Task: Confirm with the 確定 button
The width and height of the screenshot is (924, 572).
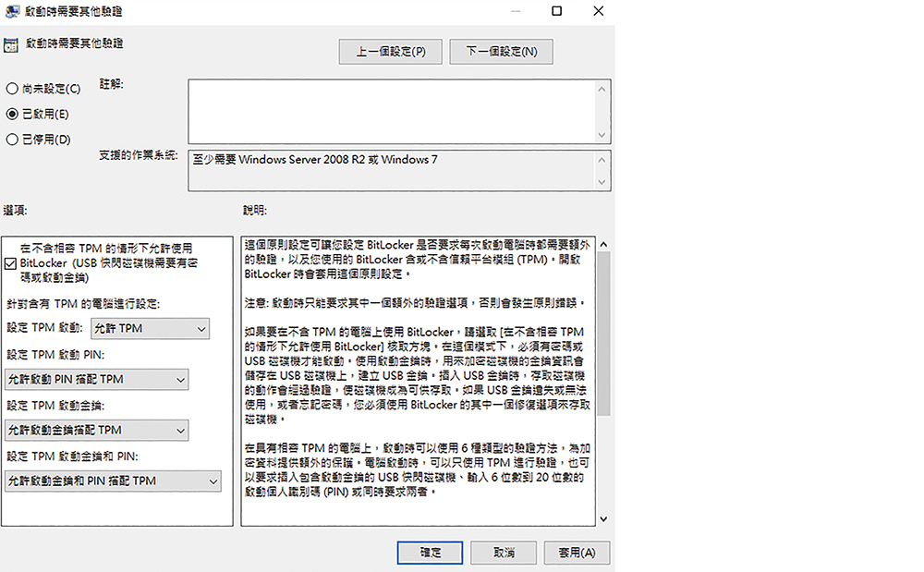Action: tap(430, 553)
